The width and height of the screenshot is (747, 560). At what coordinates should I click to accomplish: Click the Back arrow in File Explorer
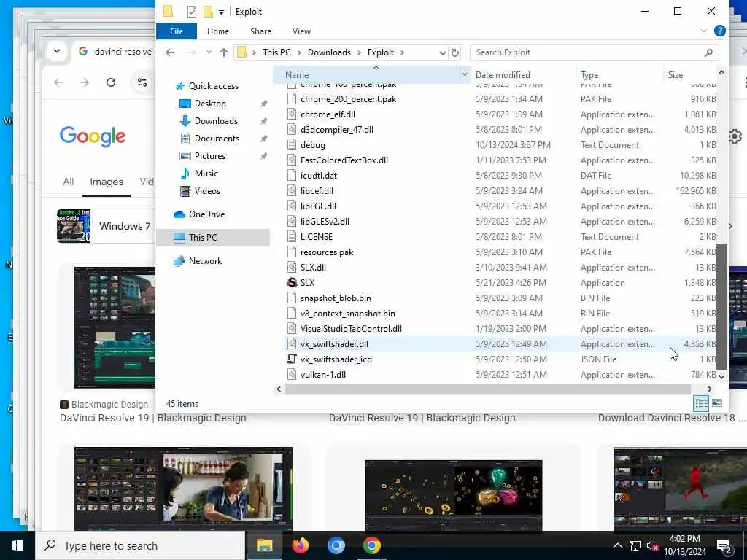coord(170,52)
